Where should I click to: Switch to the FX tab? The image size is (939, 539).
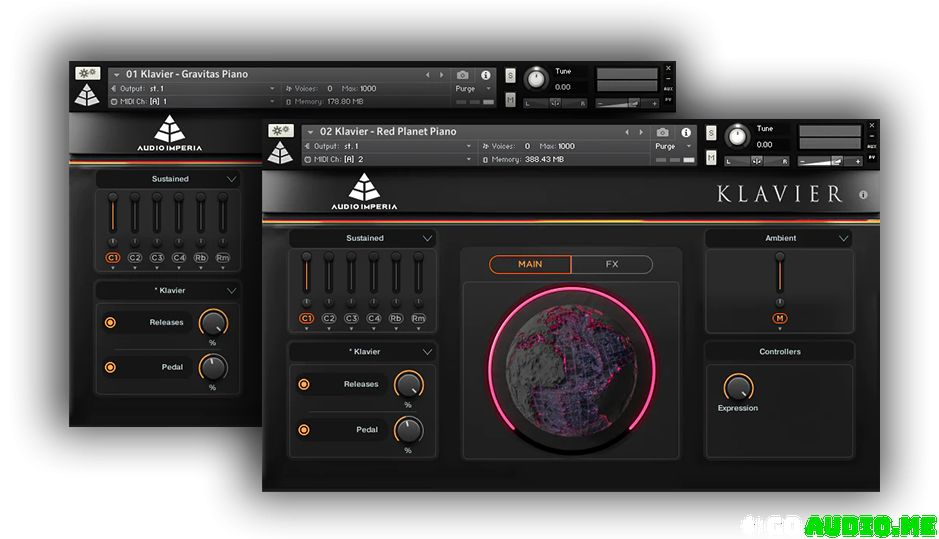pos(612,264)
